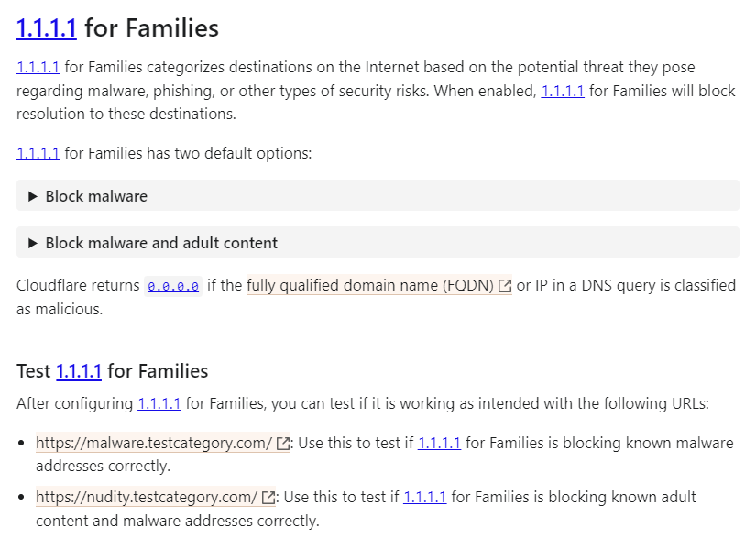Viewport: 756px width, 538px height.
Task: Open https://nudity.testcategory.com/ link
Action: 145,497
